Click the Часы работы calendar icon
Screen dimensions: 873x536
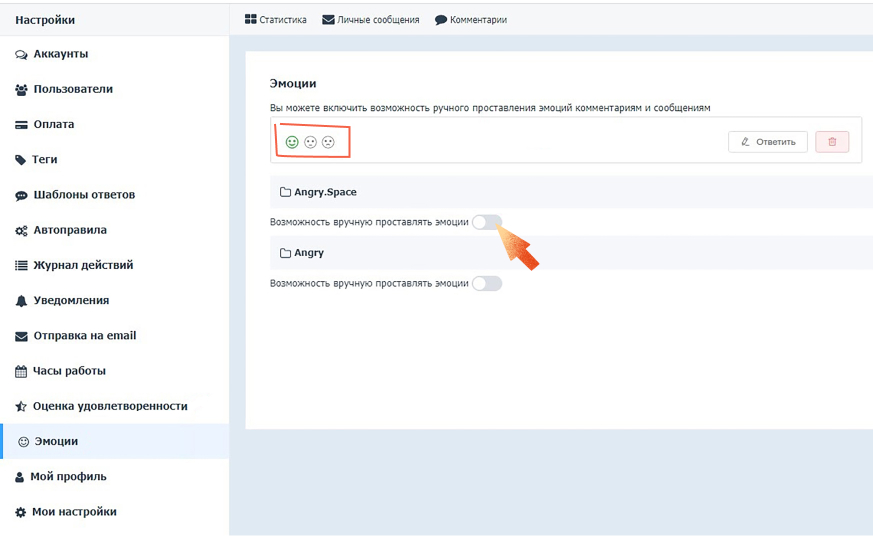(21, 371)
